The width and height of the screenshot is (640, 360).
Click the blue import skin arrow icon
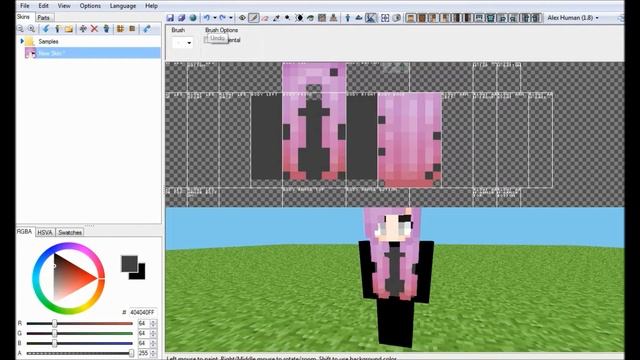(x=46, y=29)
